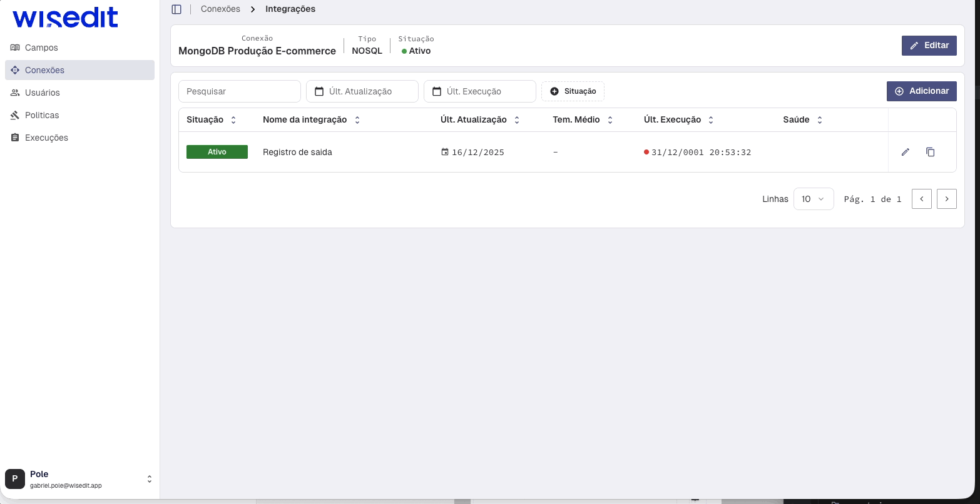Collapse the sidebar using the panel toggle icon
The width and height of the screenshot is (980, 504).
click(176, 9)
